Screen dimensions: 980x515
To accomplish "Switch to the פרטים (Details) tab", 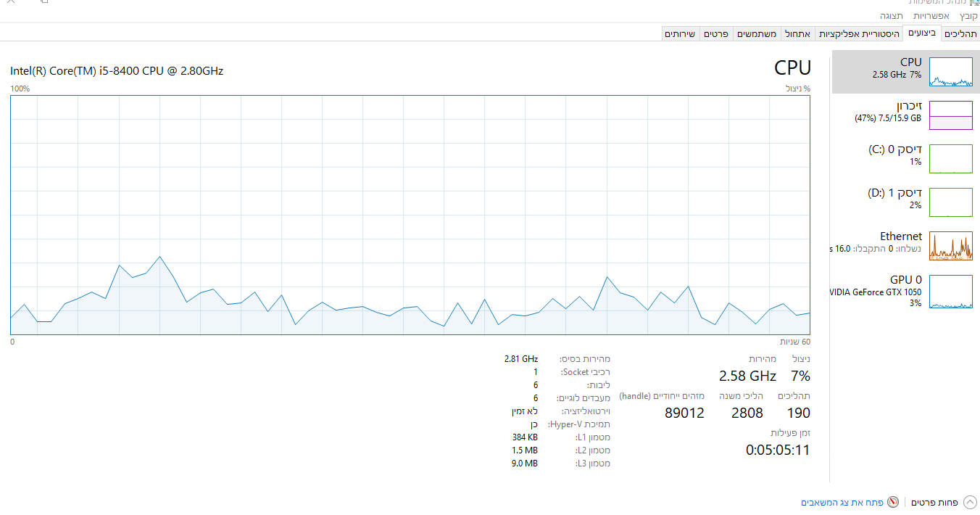I will point(716,33).
